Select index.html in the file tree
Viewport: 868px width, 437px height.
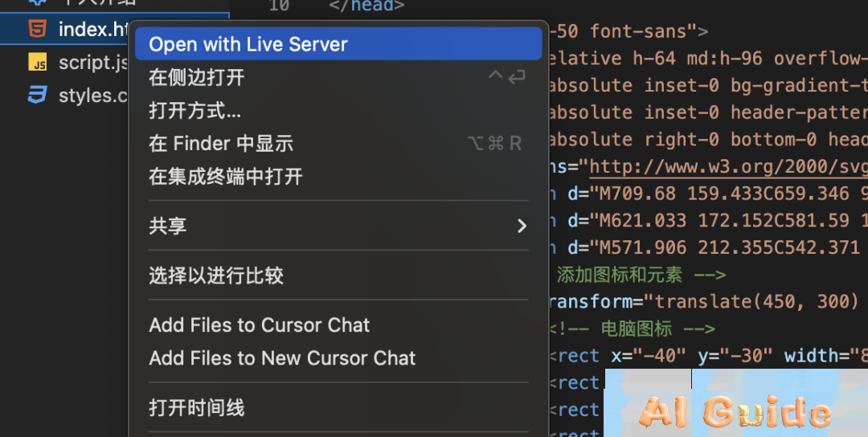coord(93,29)
